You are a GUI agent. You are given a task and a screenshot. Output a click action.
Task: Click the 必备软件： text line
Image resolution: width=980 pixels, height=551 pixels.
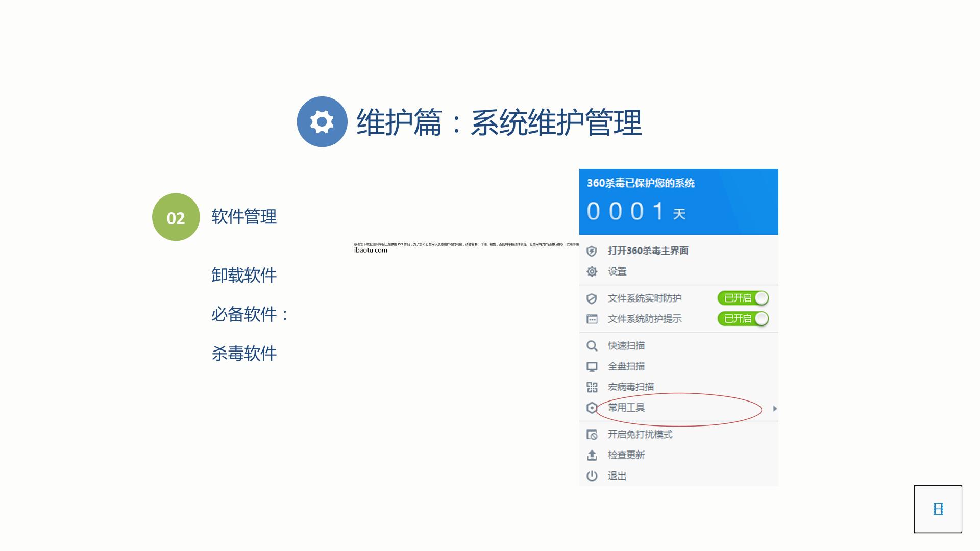click(x=250, y=314)
